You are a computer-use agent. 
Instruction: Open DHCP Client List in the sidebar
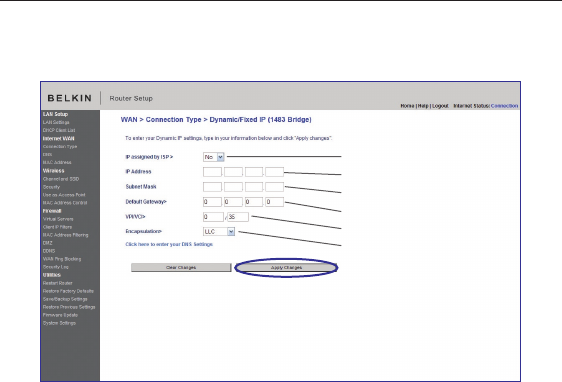(59, 130)
